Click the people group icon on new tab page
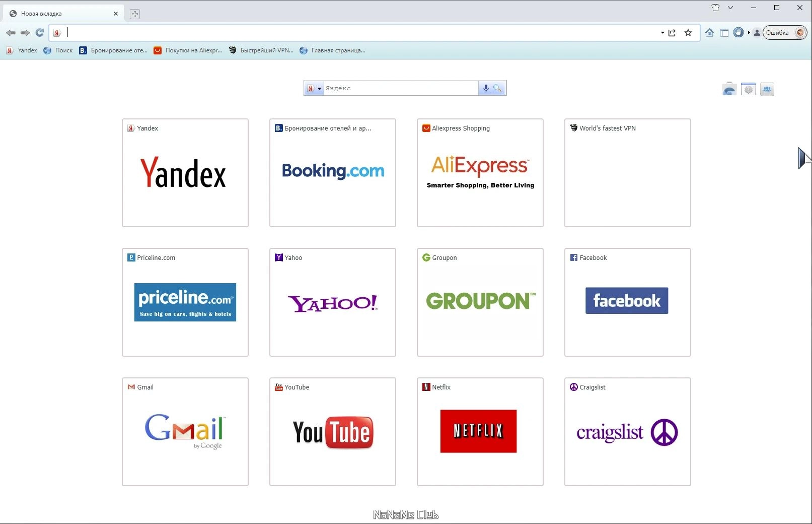This screenshot has width=812, height=524. pyautogui.click(x=767, y=89)
